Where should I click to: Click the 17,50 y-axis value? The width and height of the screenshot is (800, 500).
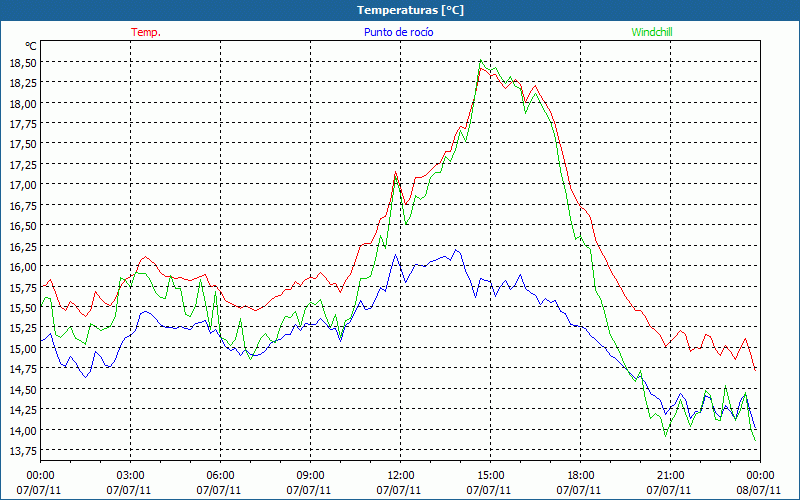[23, 144]
